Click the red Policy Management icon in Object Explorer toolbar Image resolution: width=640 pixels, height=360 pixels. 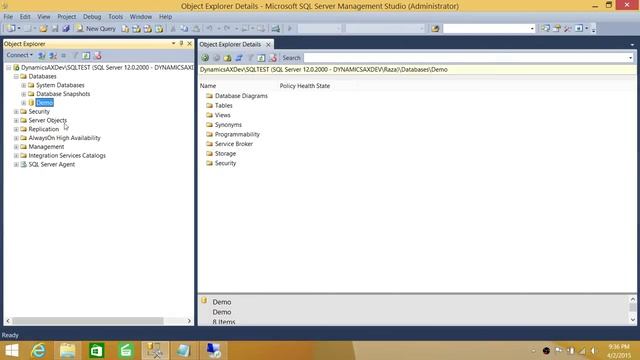click(x=98, y=56)
